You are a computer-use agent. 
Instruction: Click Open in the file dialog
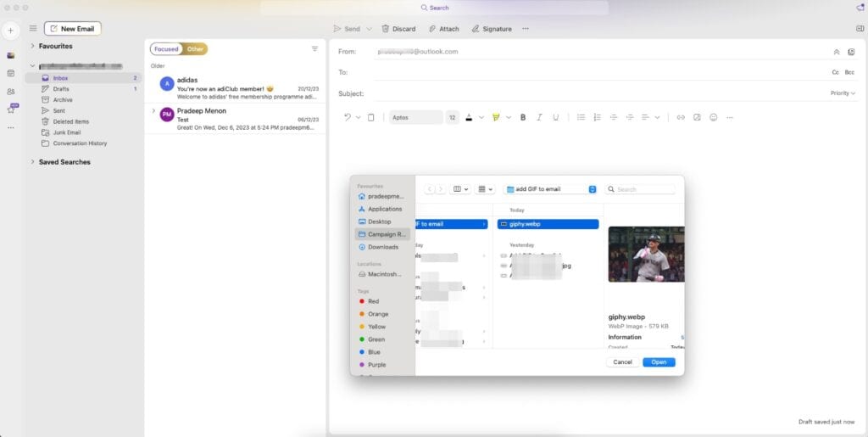tap(659, 362)
